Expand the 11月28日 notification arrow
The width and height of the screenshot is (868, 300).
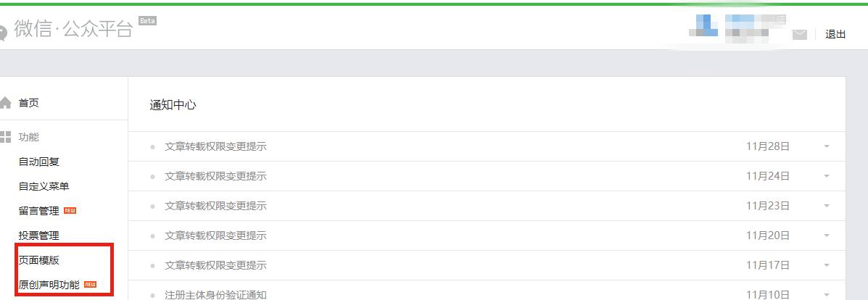(827, 146)
